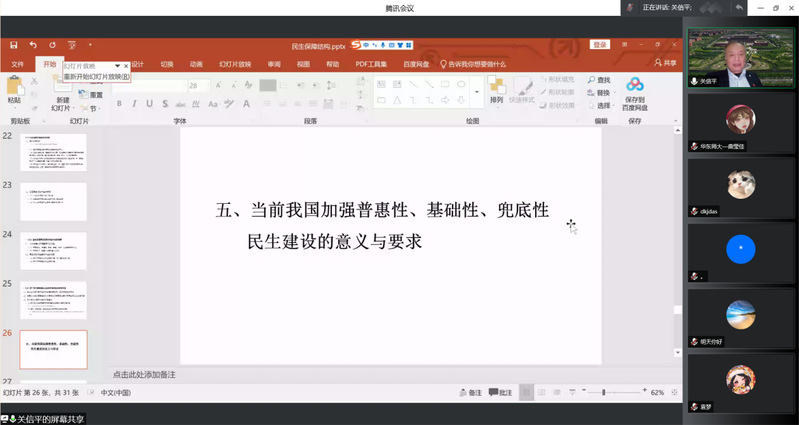Click the Cut scissors icon
Screen dimensions: 799x425
(x=34, y=81)
